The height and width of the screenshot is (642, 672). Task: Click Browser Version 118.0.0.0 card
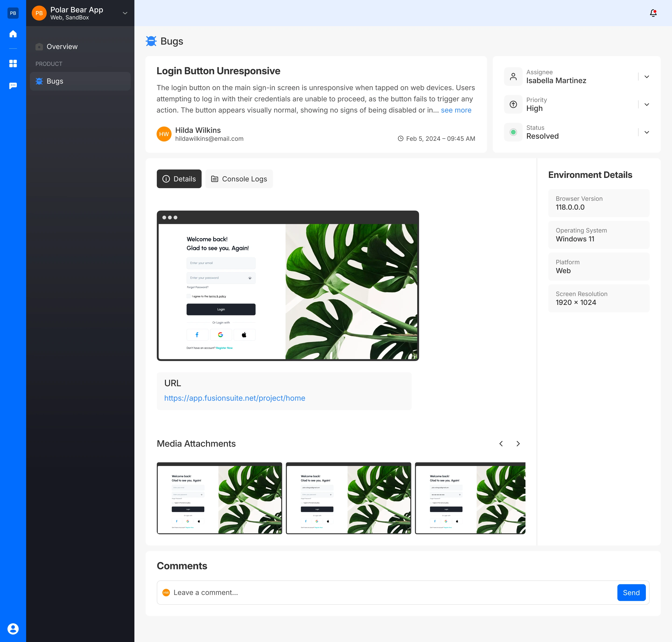pos(599,203)
